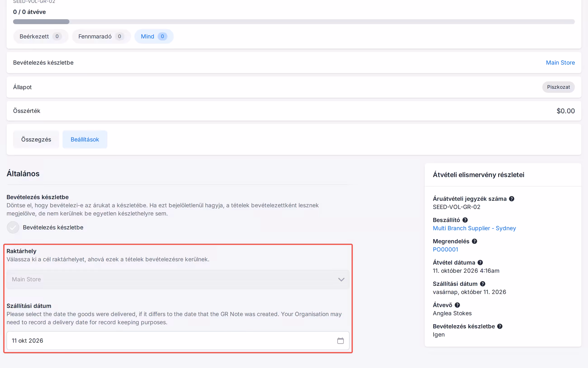Click the receiver name Anglea Stokes
The height and width of the screenshot is (368, 588).
[452, 313]
